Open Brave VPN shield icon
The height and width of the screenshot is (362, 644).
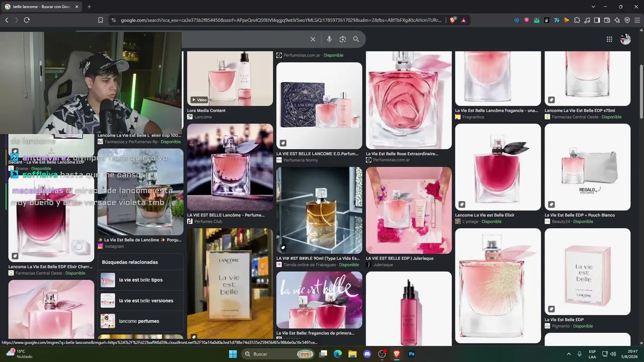627,20
